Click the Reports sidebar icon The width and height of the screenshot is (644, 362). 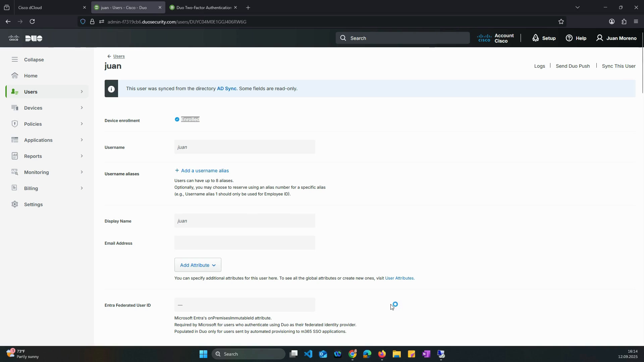14,156
